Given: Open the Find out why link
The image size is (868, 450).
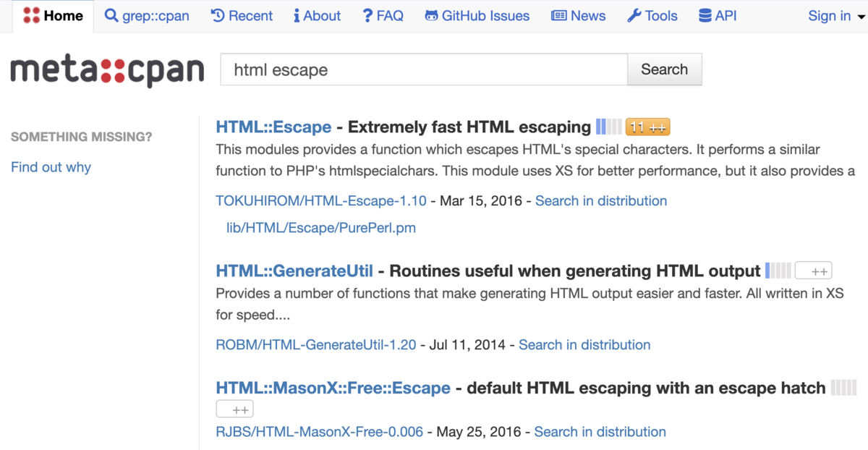Looking at the screenshot, I should (x=51, y=167).
